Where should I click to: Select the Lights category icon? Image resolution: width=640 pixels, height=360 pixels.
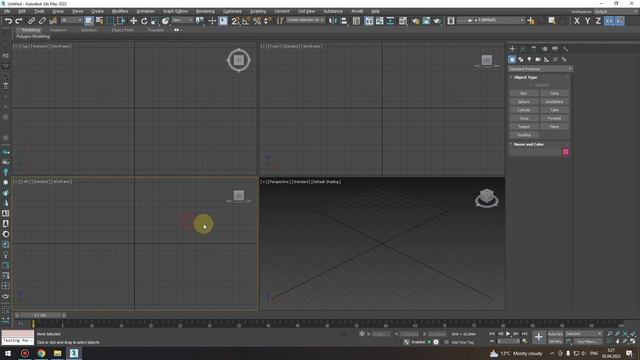529,60
